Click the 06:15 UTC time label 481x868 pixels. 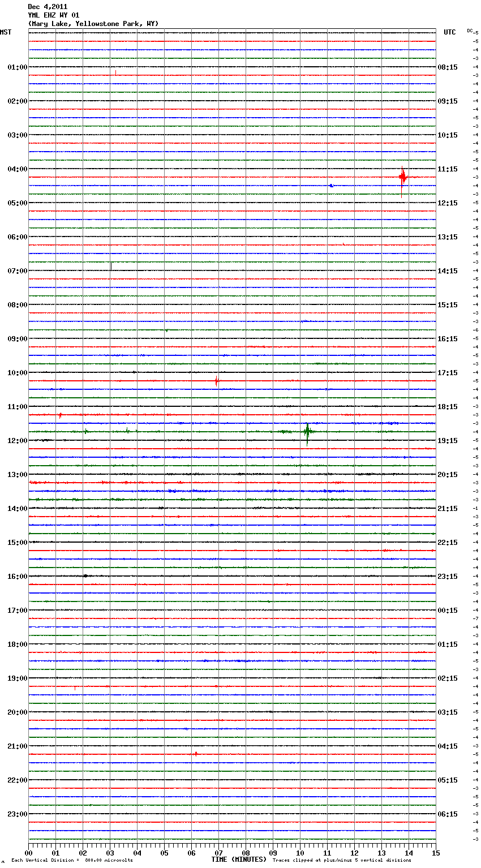[448, 814]
